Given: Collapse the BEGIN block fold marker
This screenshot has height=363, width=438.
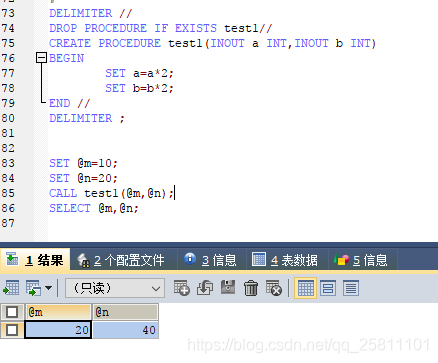Looking at the screenshot, I should 41,58.
